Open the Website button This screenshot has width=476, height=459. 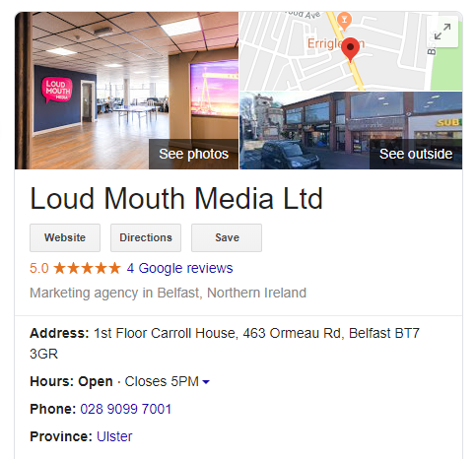[65, 237]
